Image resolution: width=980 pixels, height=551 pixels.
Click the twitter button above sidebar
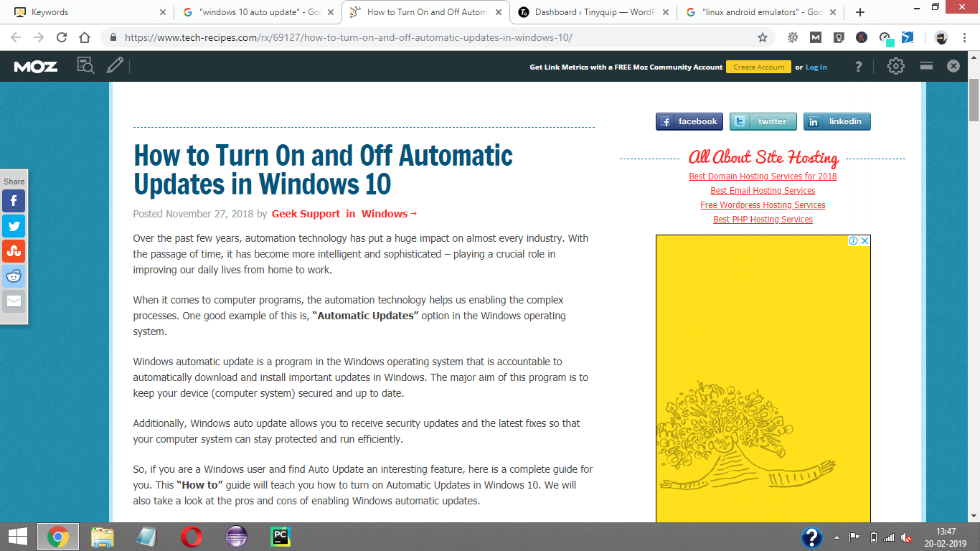[x=763, y=121]
